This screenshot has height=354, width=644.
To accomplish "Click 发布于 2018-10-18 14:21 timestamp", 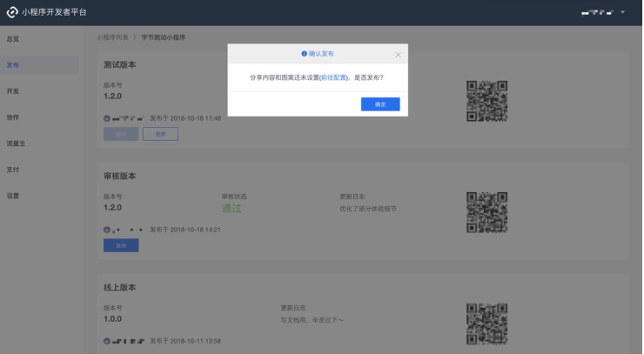I will (185, 230).
